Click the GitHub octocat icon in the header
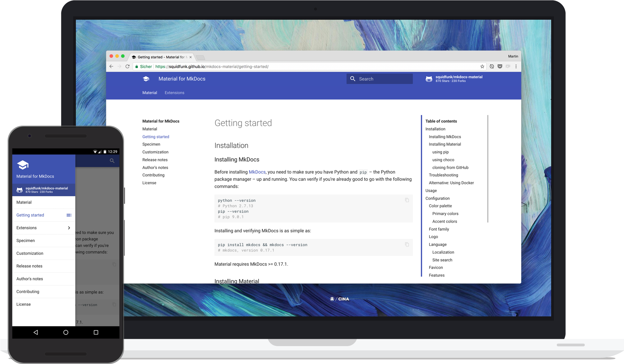This screenshot has height=364, width=624. (429, 79)
